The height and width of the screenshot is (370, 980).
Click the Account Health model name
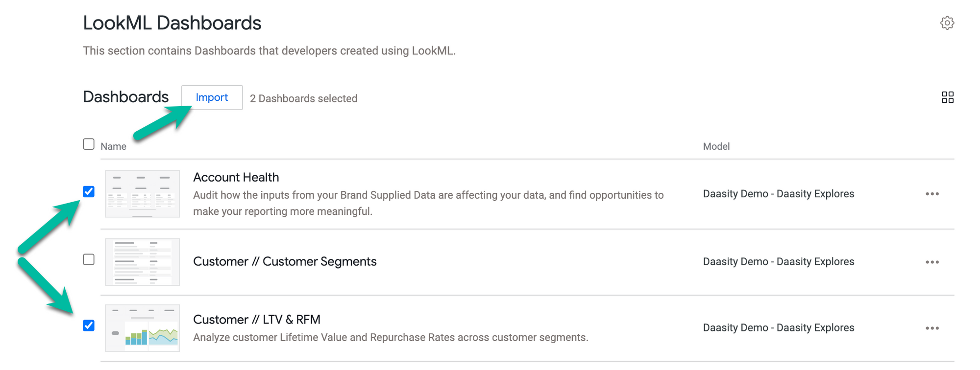click(x=778, y=194)
